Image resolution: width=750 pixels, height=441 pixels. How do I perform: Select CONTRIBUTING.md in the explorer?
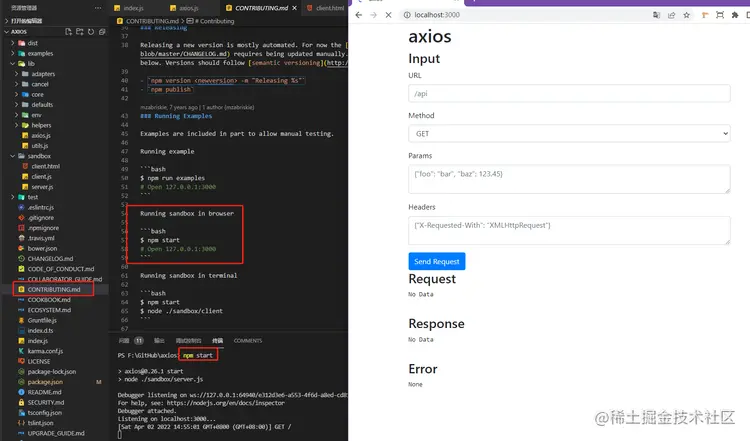coord(54,289)
